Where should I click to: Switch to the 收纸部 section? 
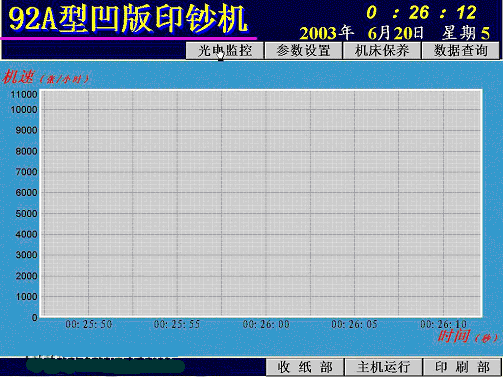(x=305, y=367)
